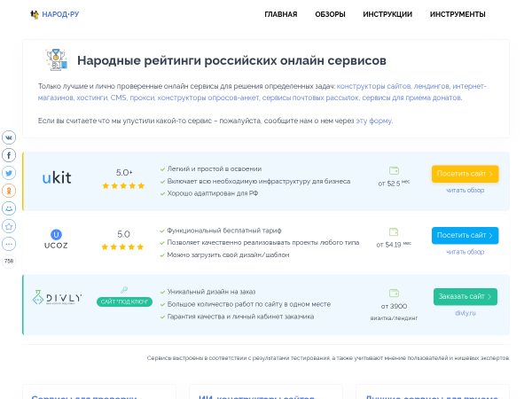The image size is (532, 399).
Task: Click the wallet price icon in Divly row
Action: click(394, 293)
